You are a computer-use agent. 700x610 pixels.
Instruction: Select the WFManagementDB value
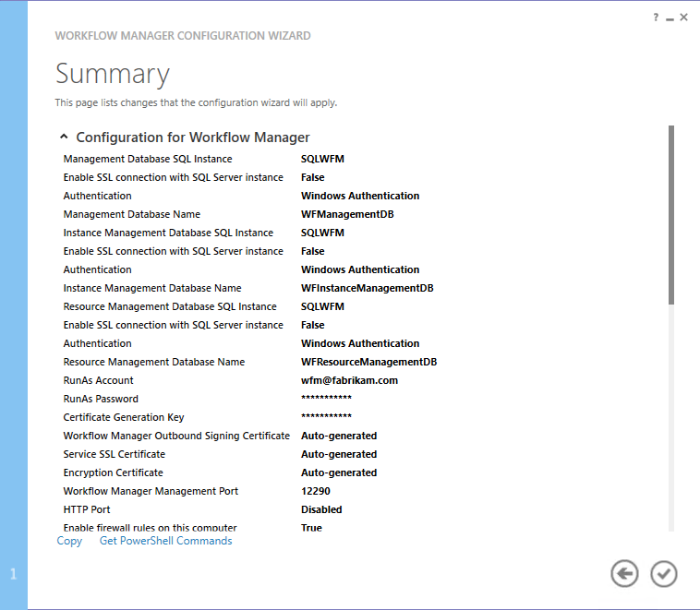pos(347,214)
